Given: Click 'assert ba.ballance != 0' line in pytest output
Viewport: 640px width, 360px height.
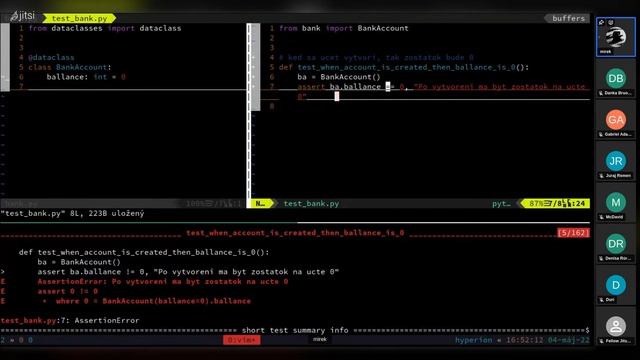Looking at the screenshot, I should click(x=188, y=272).
